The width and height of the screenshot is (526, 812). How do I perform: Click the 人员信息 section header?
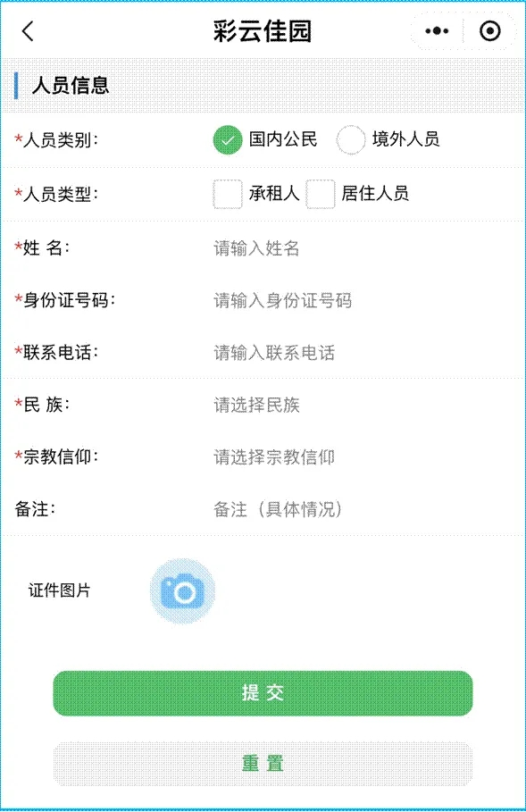(x=71, y=86)
